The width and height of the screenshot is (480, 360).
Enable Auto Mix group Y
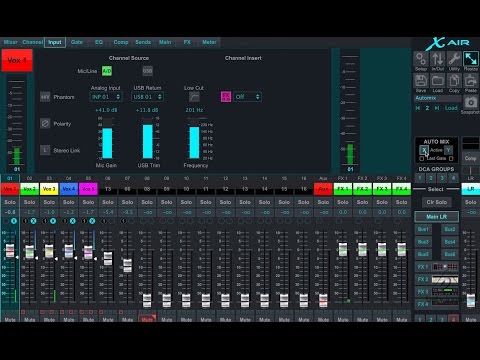click(449, 150)
